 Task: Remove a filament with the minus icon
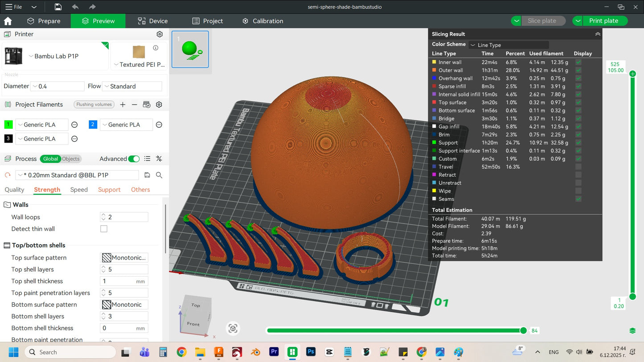[x=134, y=104]
